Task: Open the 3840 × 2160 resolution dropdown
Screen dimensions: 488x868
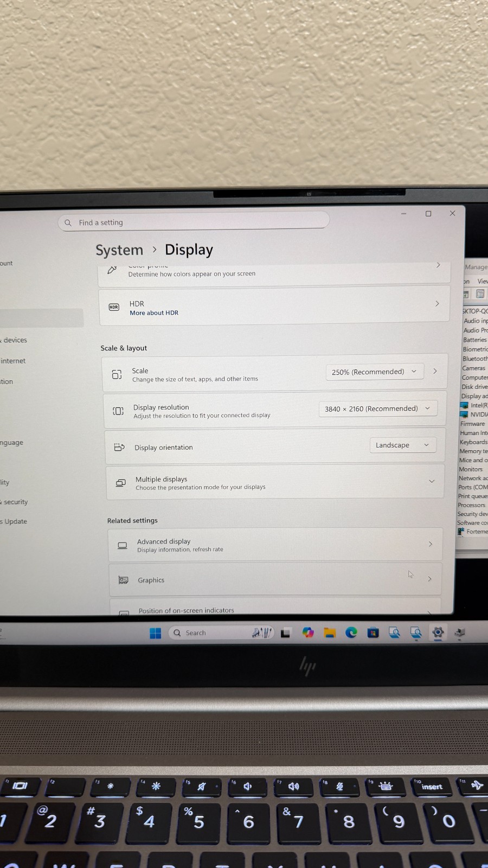Action: tap(378, 409)
